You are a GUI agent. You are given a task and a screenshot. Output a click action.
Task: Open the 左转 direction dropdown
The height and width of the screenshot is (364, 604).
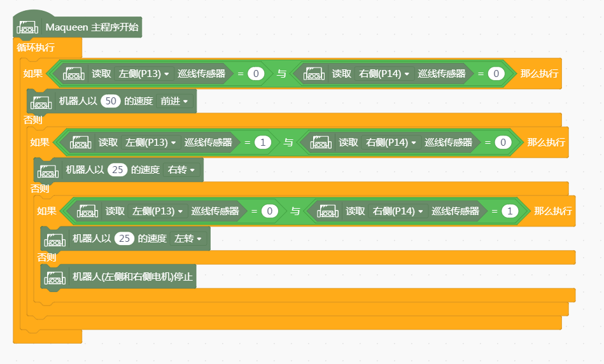coord(188,239)
